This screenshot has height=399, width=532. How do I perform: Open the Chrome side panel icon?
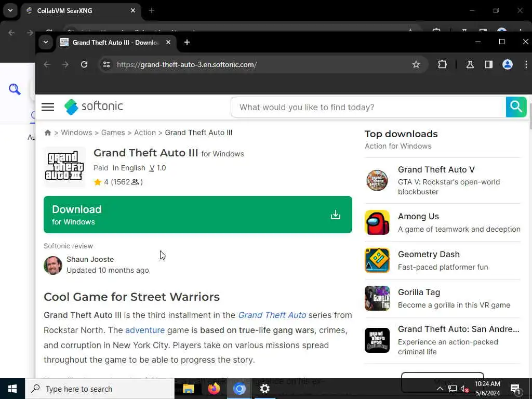[x=488, y=64]
